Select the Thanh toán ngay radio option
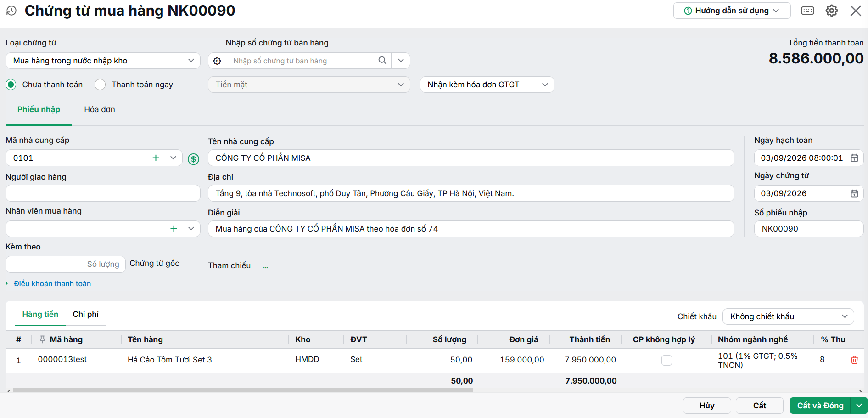Viewport: 868px width, 418px height. (x=100, y=85)
